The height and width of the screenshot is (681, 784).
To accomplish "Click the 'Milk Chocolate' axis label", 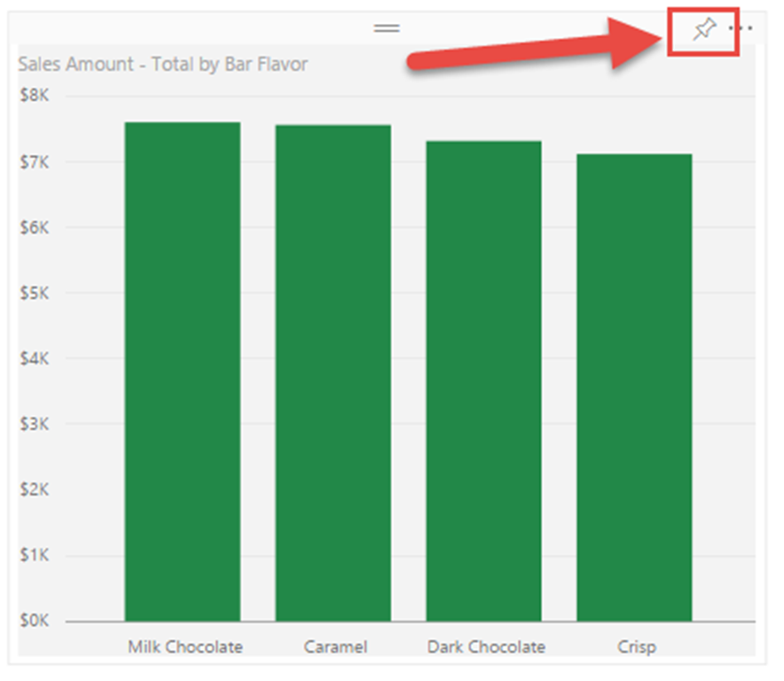I will [184, 646].
